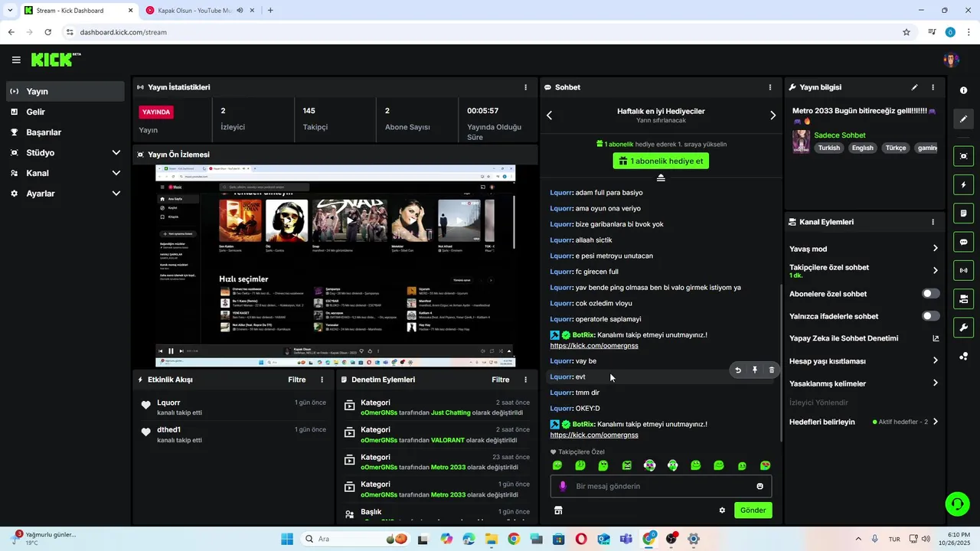This screenshot has width=980, height=551.
Task: Open the shop icon below chat input
Action: (x=558, y=510)
